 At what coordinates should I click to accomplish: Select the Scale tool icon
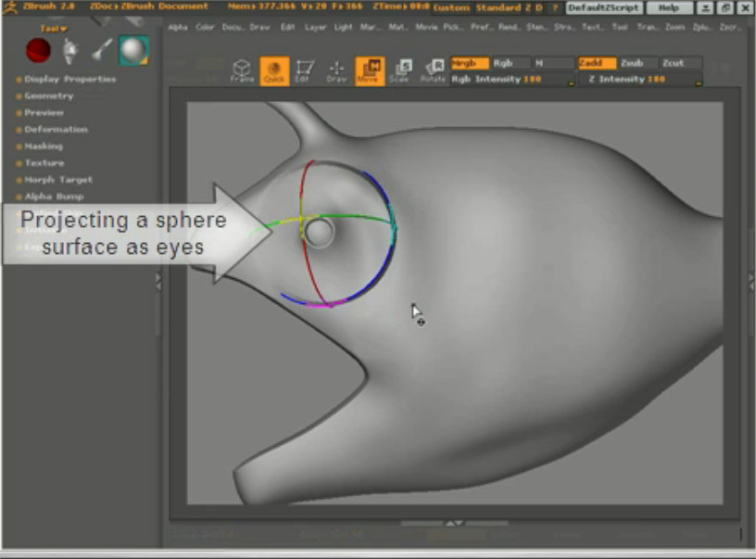pyautogui.click(x=401, y=70)
